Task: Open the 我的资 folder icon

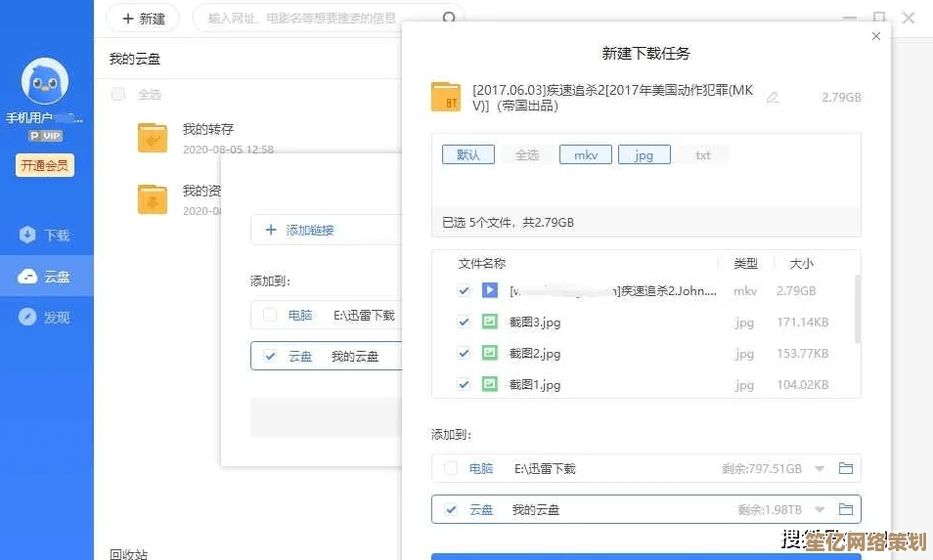Action: [153, 199]
